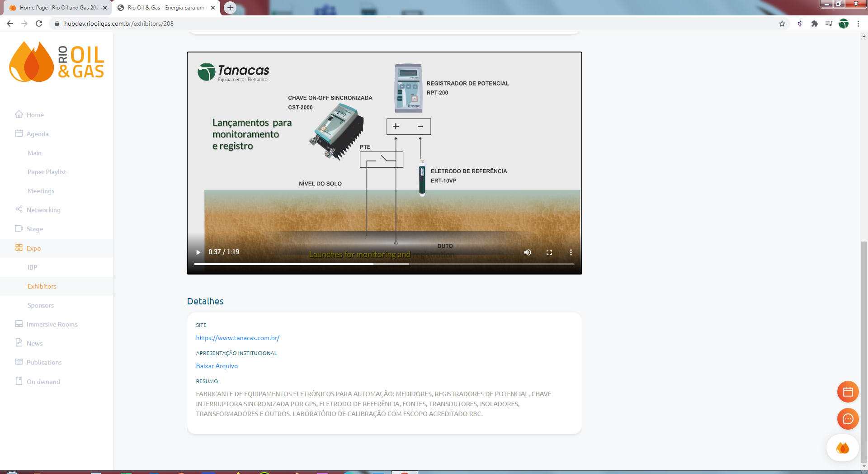This screenshot has width=868, height=474.
Task: Reload the current page
Action: [39, 24]
